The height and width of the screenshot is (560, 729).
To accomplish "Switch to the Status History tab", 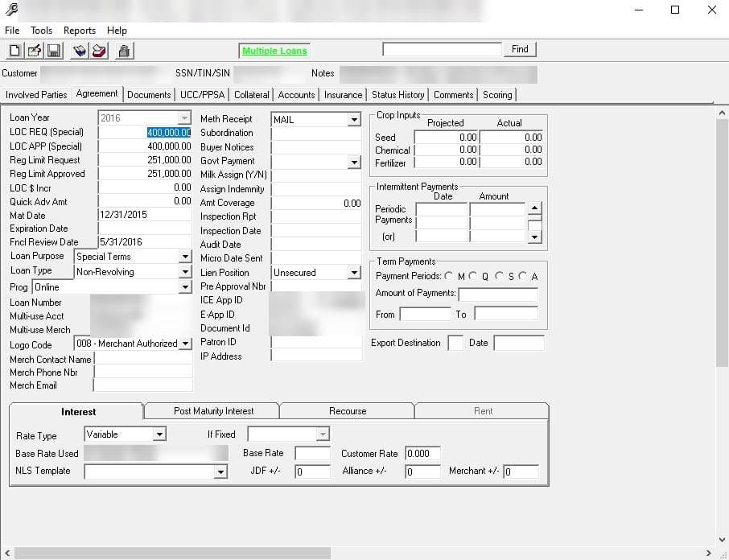I will coord(398,95).
